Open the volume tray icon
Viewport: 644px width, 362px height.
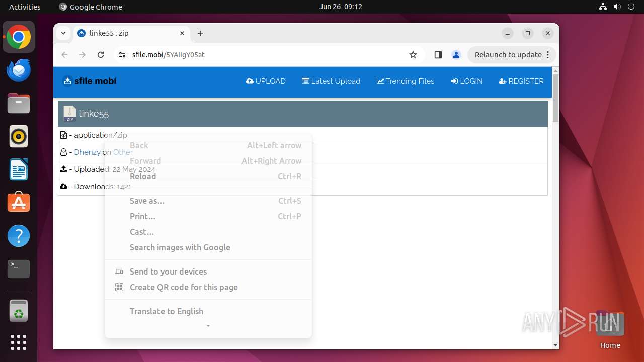point(617,7)
